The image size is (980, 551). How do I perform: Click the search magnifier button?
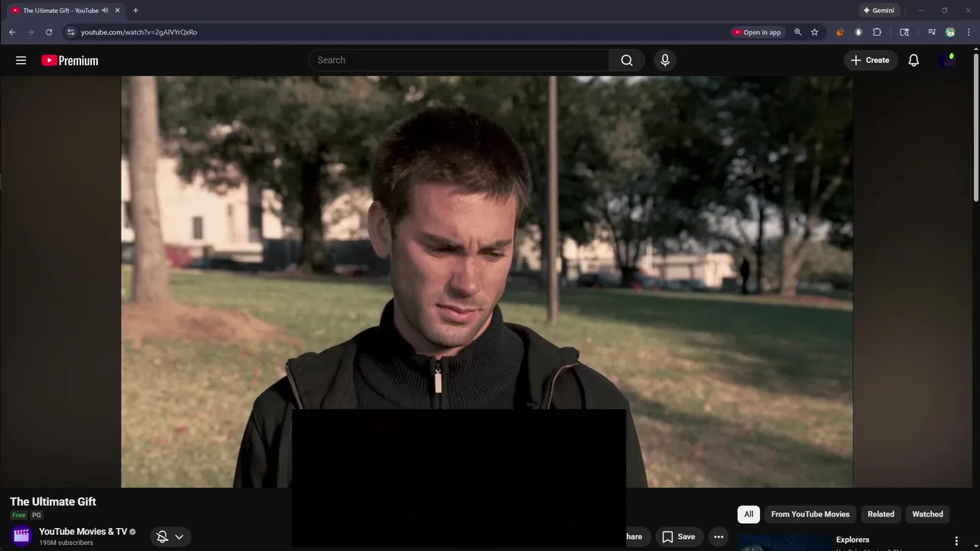pyautogui.click(x=627, y=60)
